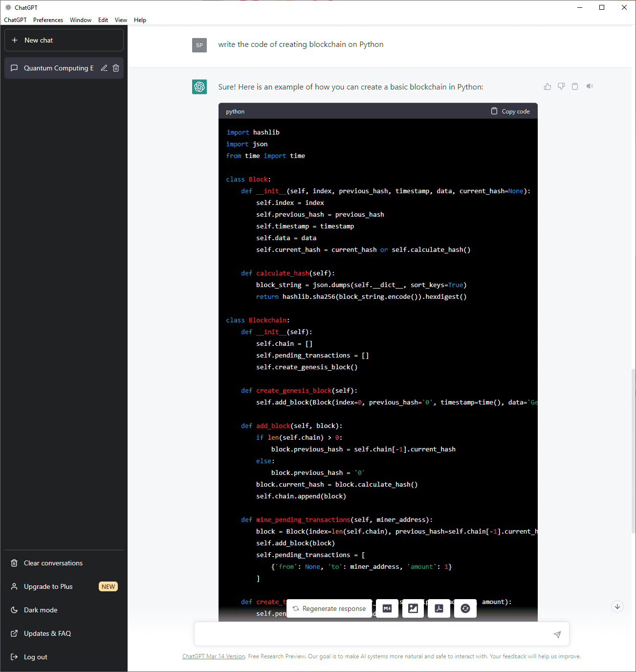Open the Edit menu
This screenshot has height=672, width=636.
click(103, 20)
